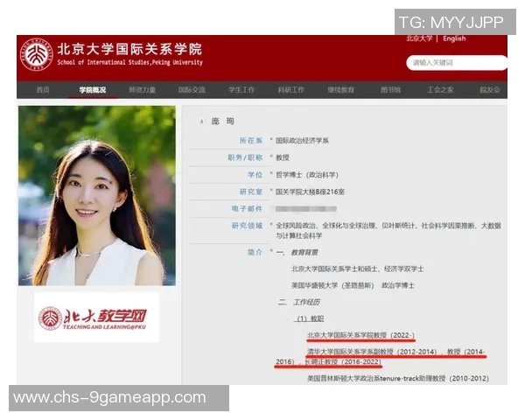Screen dimensions: 525x420
Task: Open the 国际交流 navigation item
Action: pyautogui.click(x=192, y=90)
